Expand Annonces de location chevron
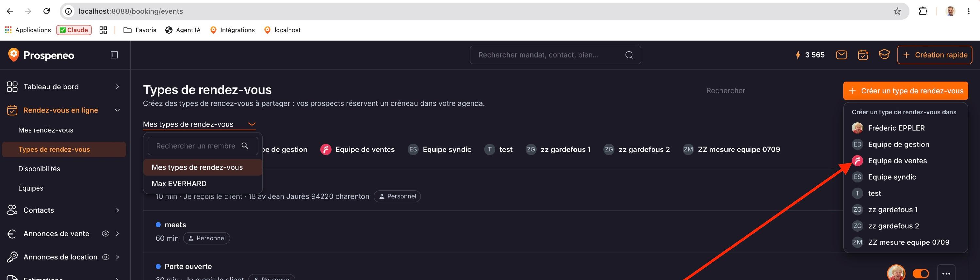 pyautogui.click(x=118, y=257)
